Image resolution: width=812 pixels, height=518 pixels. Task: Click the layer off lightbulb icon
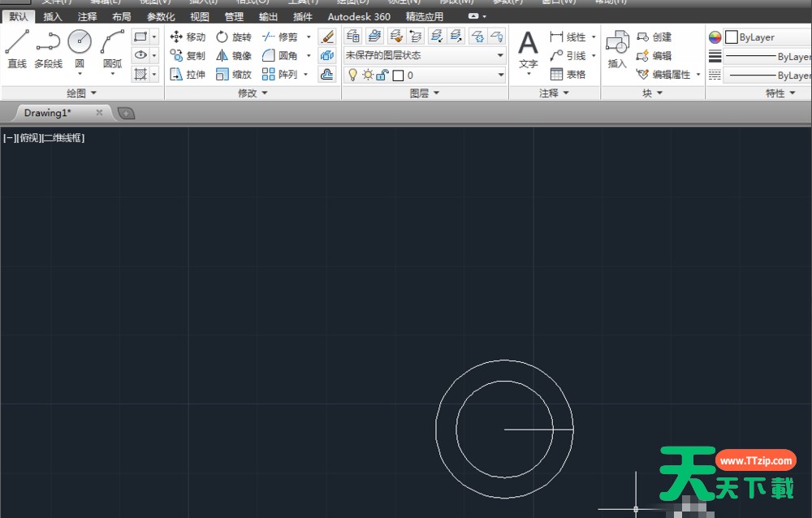(x=497, y=36)
